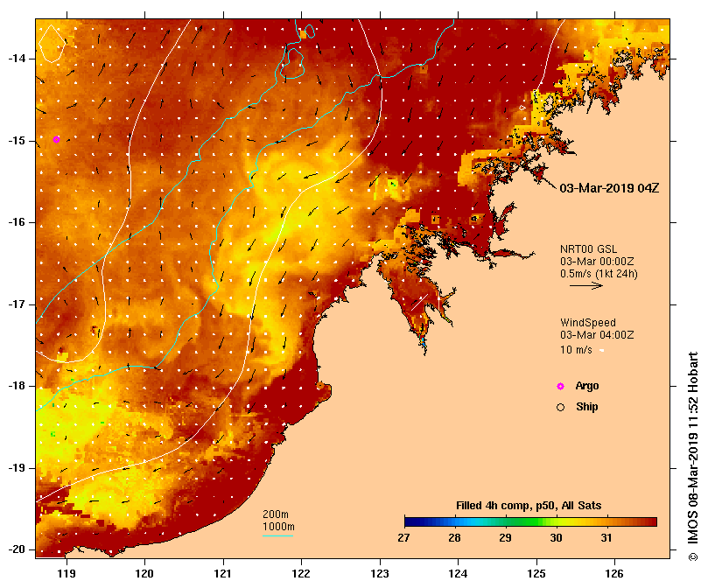Click the magenta Argo legend symbol
This screenshot has height=588, width=708.
click(x=560, y=386)
